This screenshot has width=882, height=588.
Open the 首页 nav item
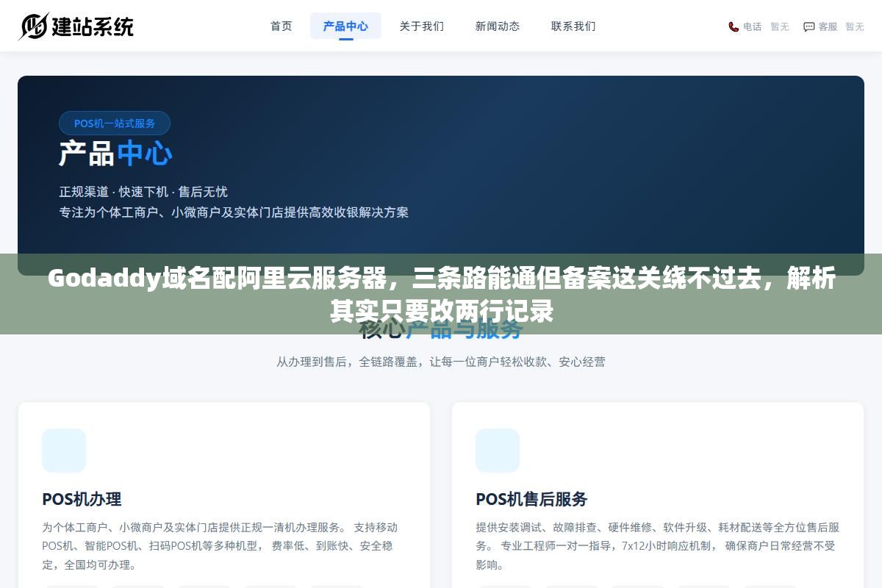282,26
